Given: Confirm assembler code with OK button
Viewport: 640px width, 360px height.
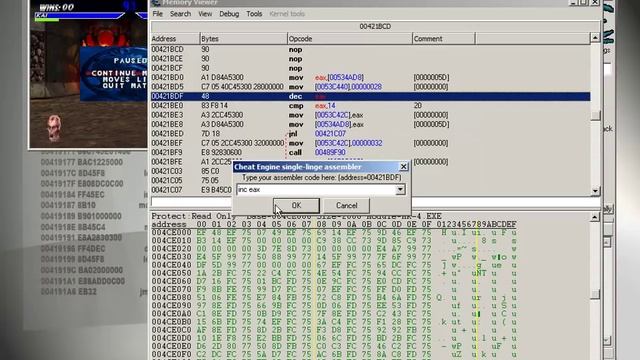Looking at the screenshot, I should pos(296,205).
